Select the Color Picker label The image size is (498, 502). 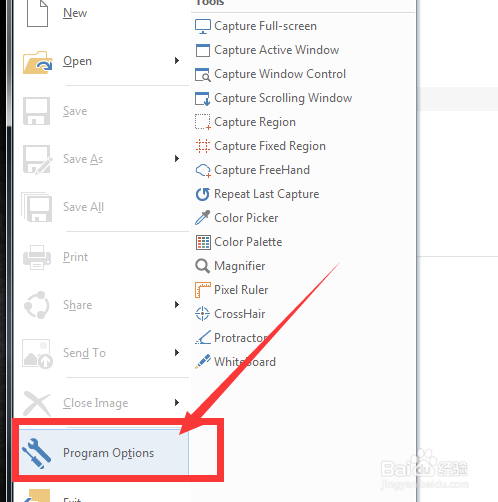(x=246, y=218)
